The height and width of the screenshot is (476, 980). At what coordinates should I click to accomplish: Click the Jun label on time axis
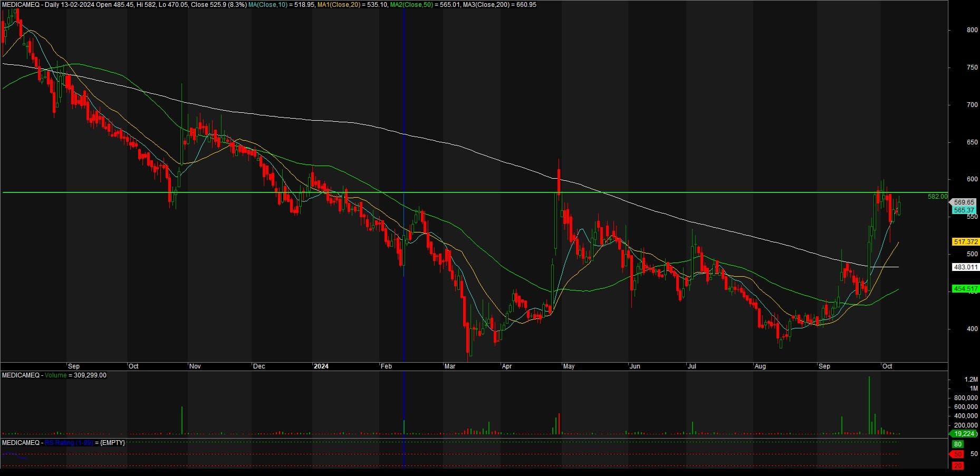tap(635, 366)
